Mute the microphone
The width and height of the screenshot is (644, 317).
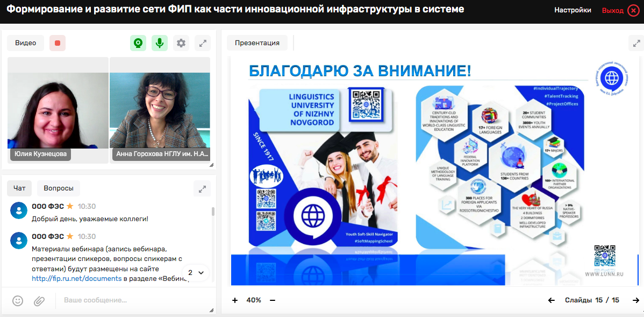pyautogui.click(x=159, y=43)
